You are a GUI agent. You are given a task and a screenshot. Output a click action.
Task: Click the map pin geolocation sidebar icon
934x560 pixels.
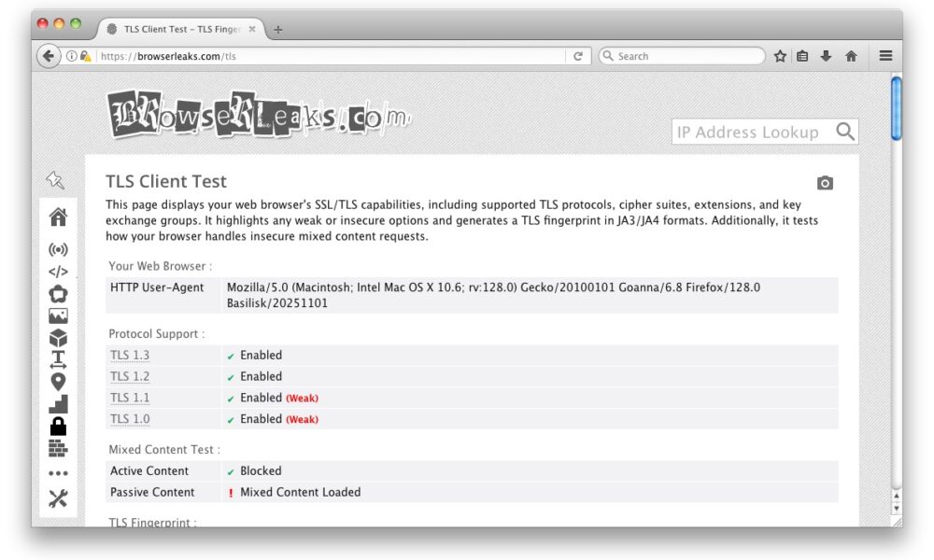pyautogui.click(x=58, y=382)
